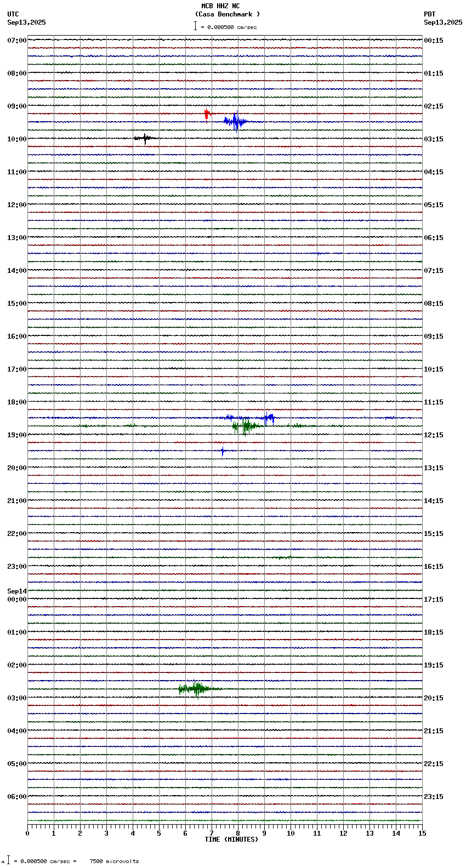
Task: Click the '10' tick on minutes axis
Action: coord(291,833)
